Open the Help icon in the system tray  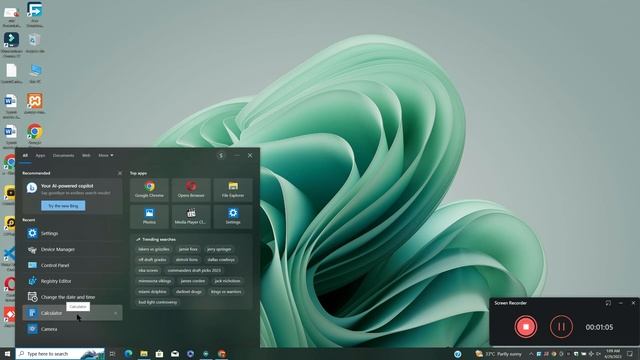tap(458, 354)
